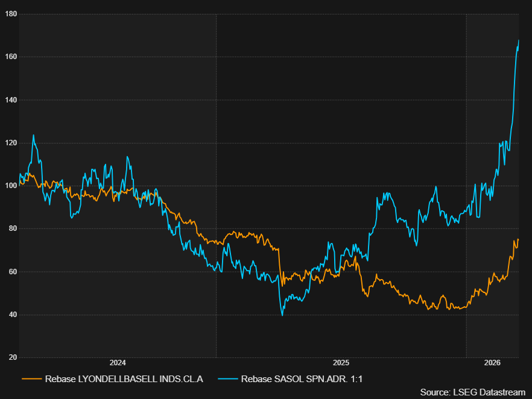Click the Sasol line's final peak near 168
Viewport: 532px width, 399px height.
519,40
